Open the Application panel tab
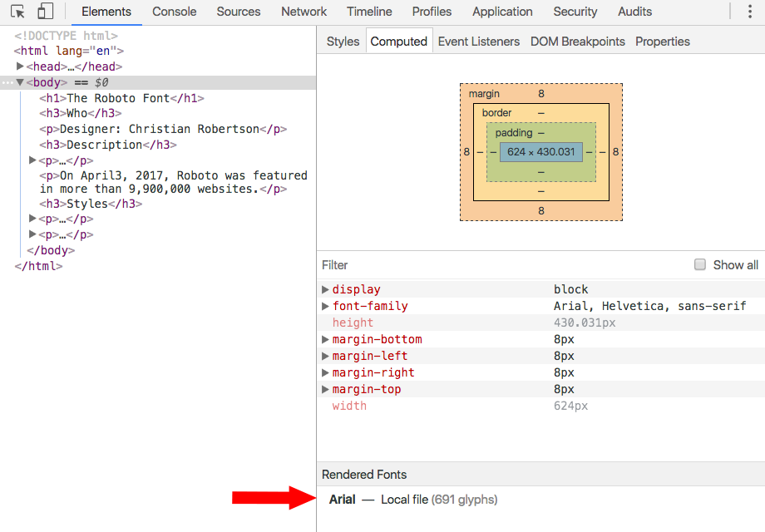The width and height of the screenshot is (765, 532). click(x=502, y=12)
